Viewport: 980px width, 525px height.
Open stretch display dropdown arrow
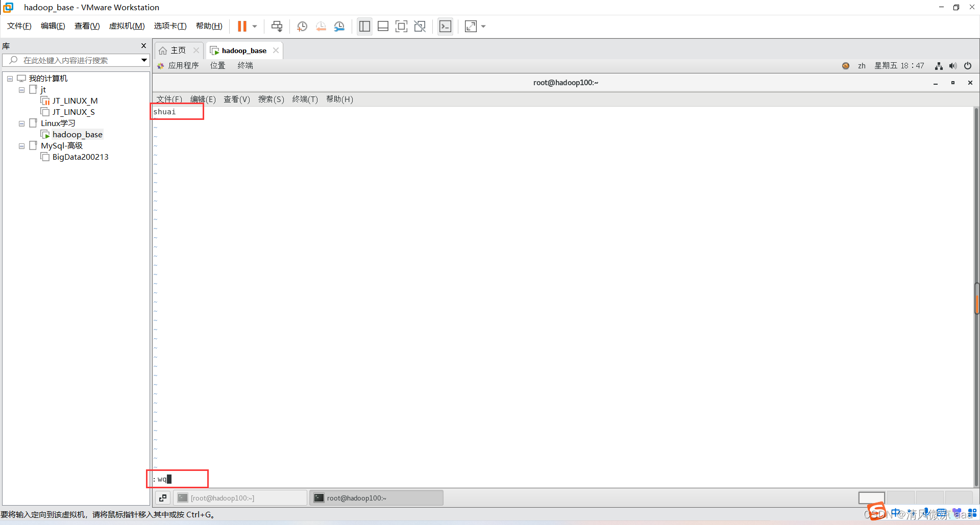[483, 27]
